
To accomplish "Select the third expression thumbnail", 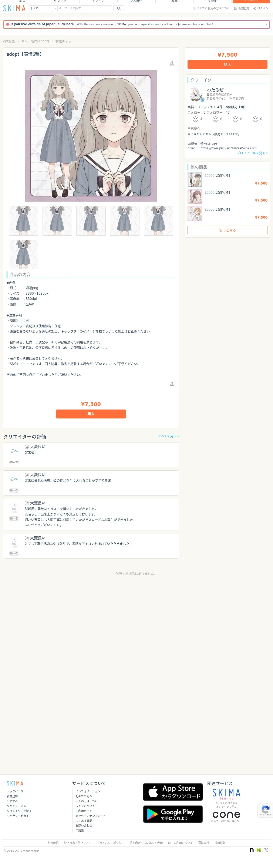I will (x=91, y=221).
